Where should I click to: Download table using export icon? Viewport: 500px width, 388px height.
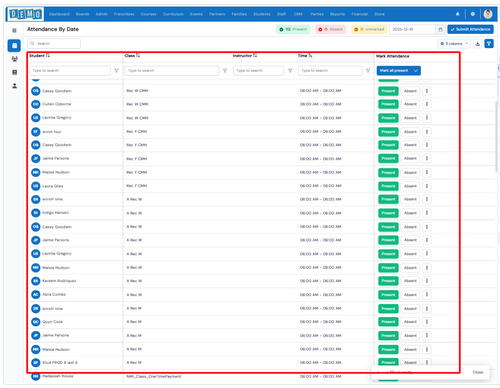point(478,44)
